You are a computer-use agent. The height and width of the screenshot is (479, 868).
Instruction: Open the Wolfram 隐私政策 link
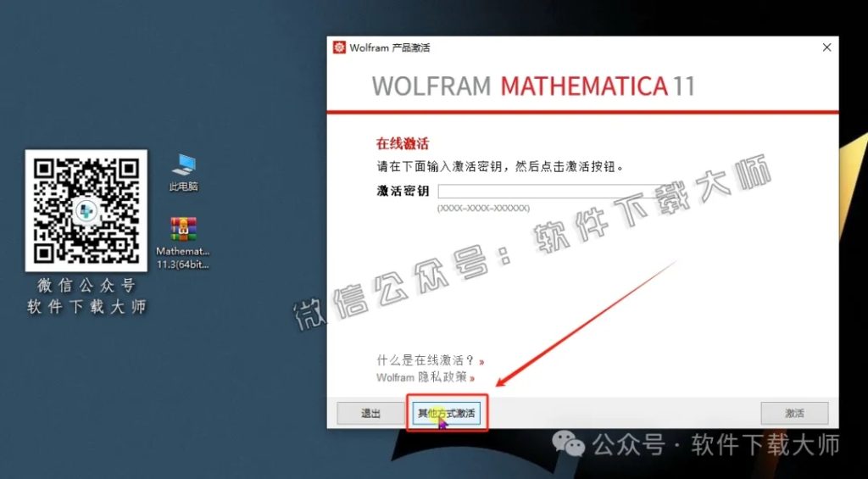click(x=426, y=377)
